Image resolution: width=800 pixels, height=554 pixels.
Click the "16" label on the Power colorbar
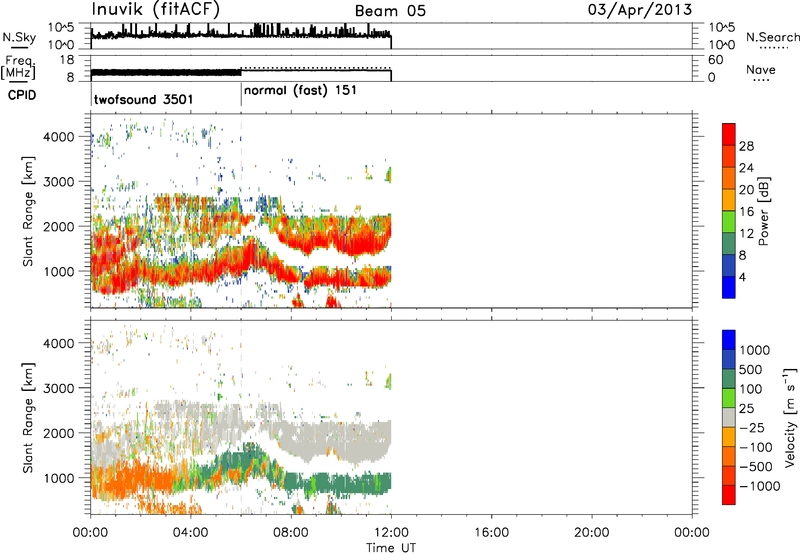tap(746, 212)
